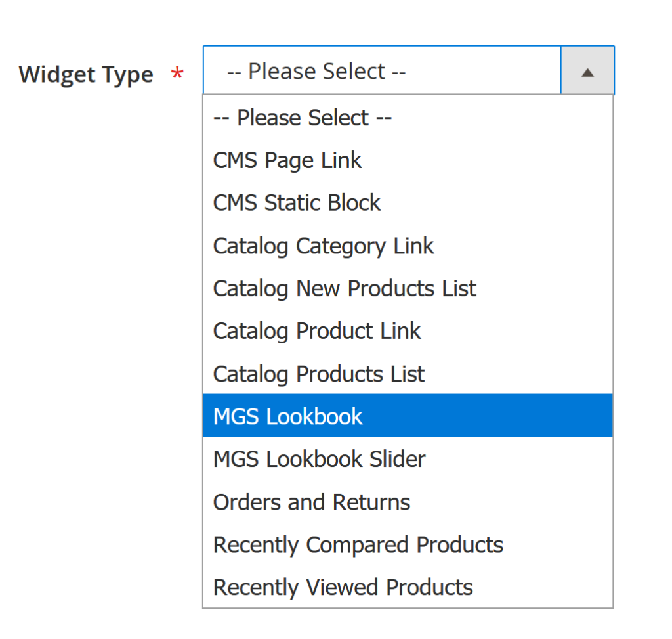
Task: Pick Catalog New Products List
Action: (345, 288)
